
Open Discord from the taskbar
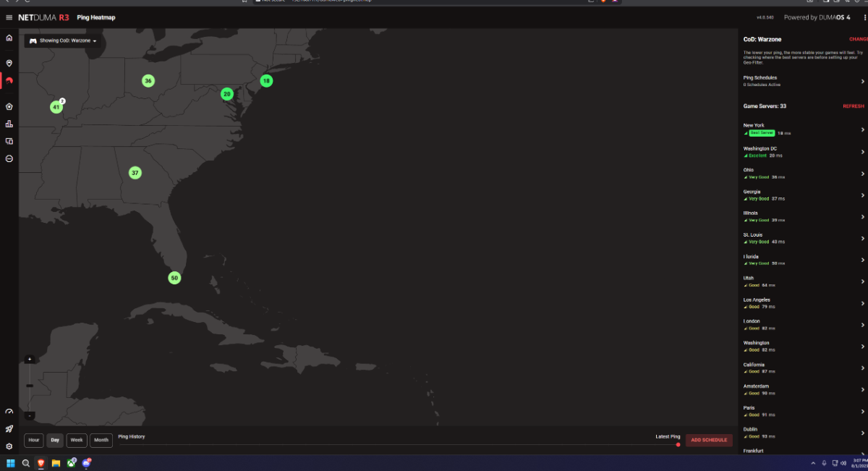coord(87,462)
